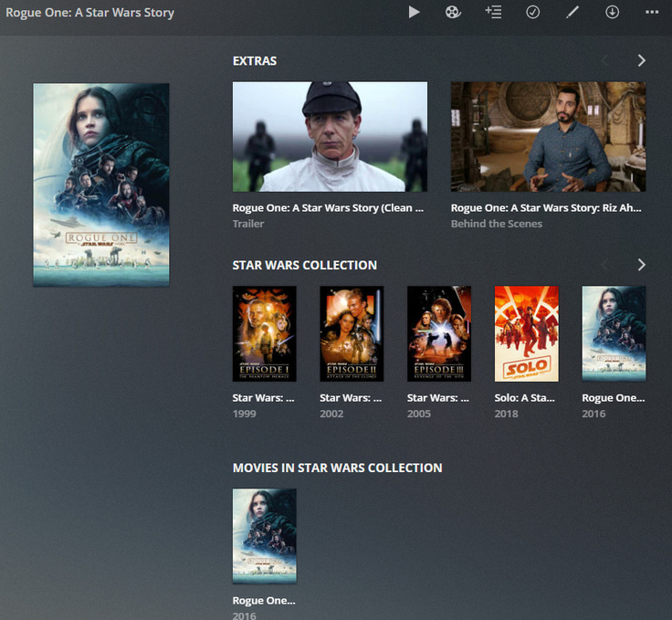The image size is (672, 620).
Task: Open the Episode I poster
Action: [x=265, y=334]
